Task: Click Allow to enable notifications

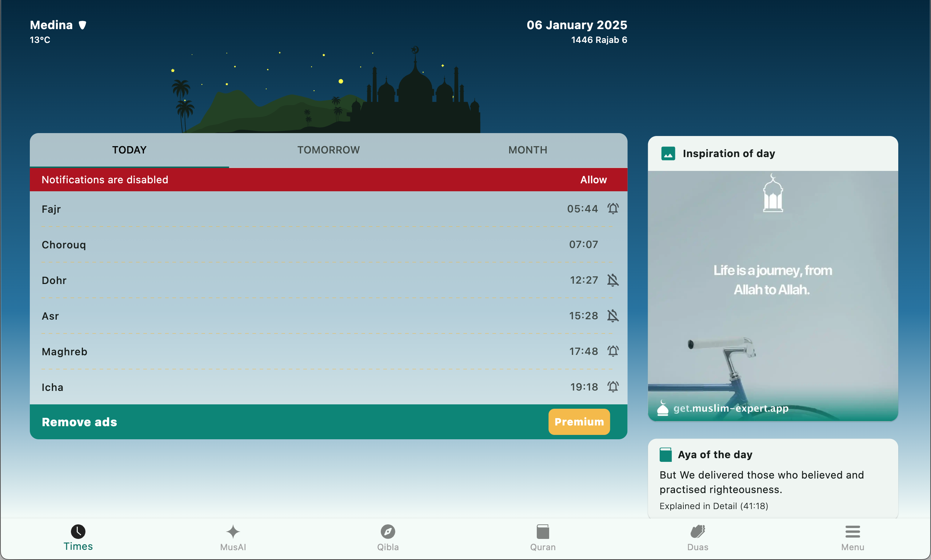Action: [593, 180]
